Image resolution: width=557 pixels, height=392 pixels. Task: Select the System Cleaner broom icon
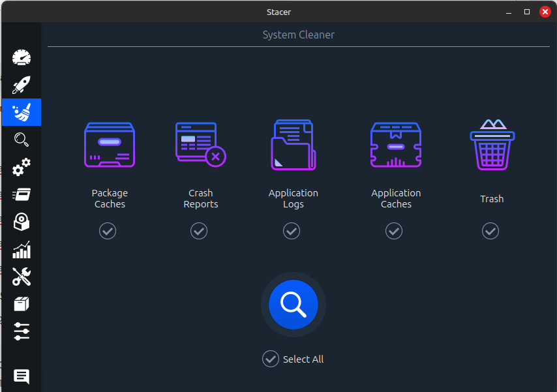(x=22, y=112)
